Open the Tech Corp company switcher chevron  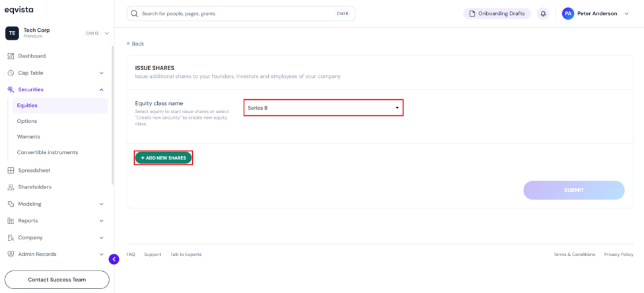click(x=107, y=33)
